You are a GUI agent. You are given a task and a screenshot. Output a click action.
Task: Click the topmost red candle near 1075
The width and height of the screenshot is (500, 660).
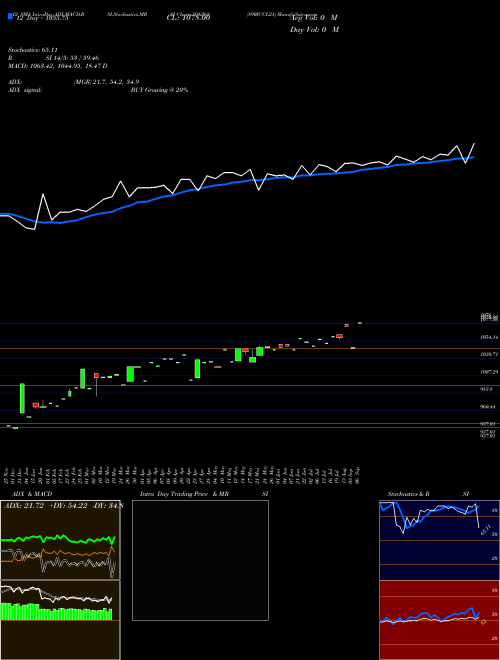pos(347,325)
